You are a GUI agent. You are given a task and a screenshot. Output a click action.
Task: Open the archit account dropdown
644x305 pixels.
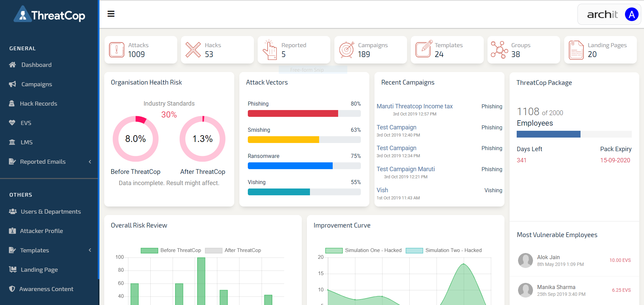pyautogui.click(x=609, y=14)
